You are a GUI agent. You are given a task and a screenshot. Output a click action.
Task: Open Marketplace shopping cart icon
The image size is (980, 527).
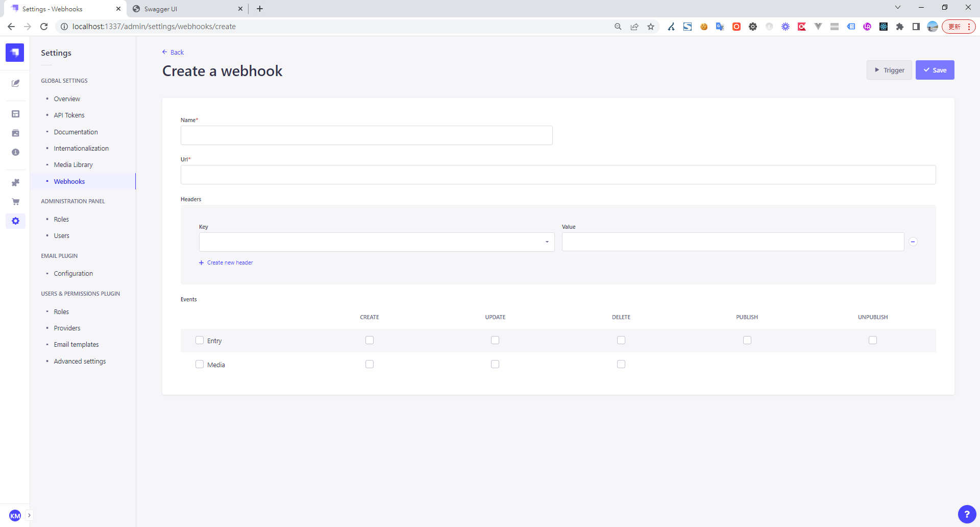click(x=15, y=202)
